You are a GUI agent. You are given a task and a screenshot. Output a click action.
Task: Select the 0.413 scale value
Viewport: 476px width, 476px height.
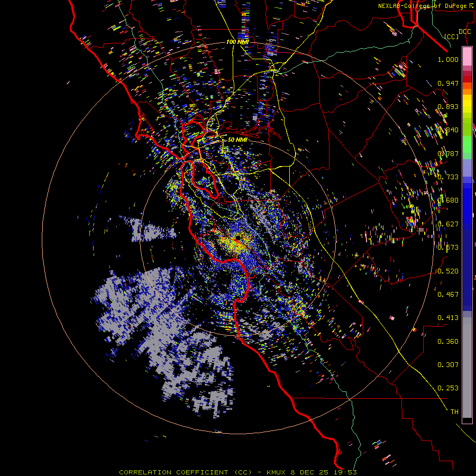coord(448,318)
